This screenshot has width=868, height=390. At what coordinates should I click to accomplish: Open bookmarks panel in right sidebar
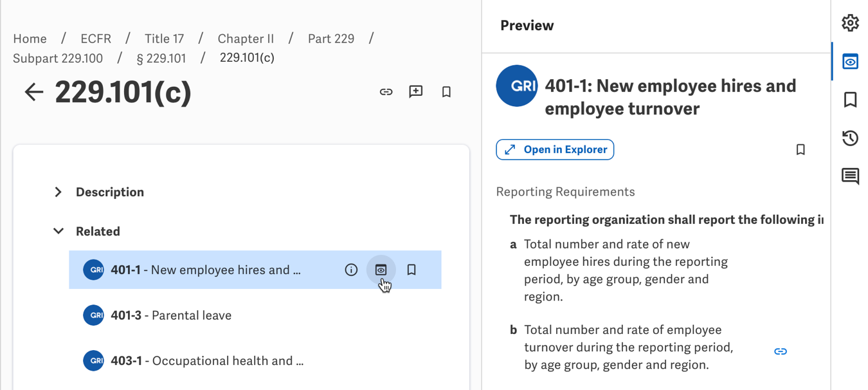coord(850,100)
